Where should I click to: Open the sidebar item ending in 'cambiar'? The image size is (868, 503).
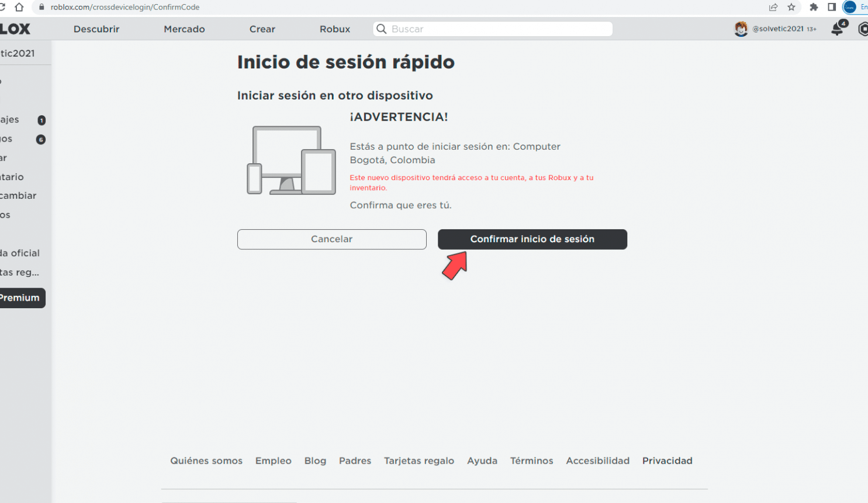(x=19, y=195)
